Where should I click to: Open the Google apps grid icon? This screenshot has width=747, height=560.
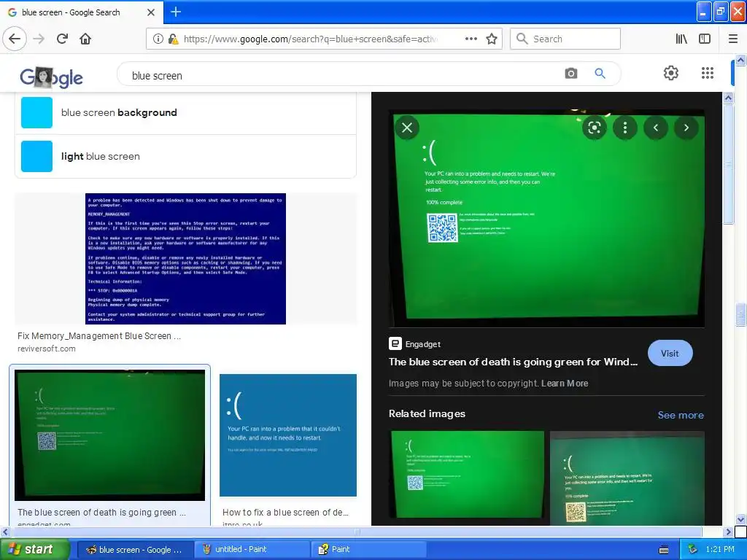point(708,73)
